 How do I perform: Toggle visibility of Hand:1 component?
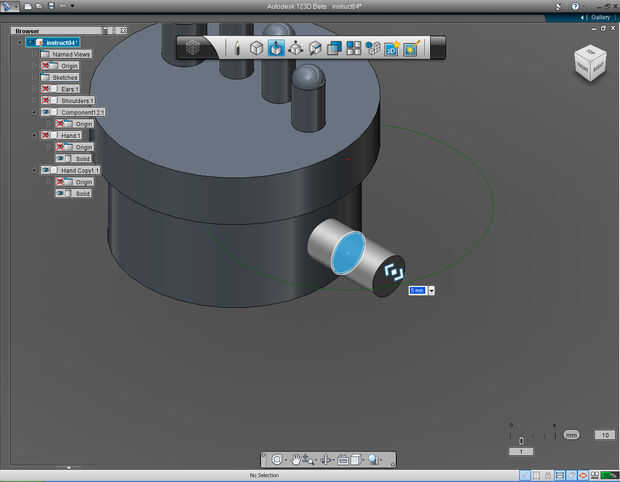point(46,135)
